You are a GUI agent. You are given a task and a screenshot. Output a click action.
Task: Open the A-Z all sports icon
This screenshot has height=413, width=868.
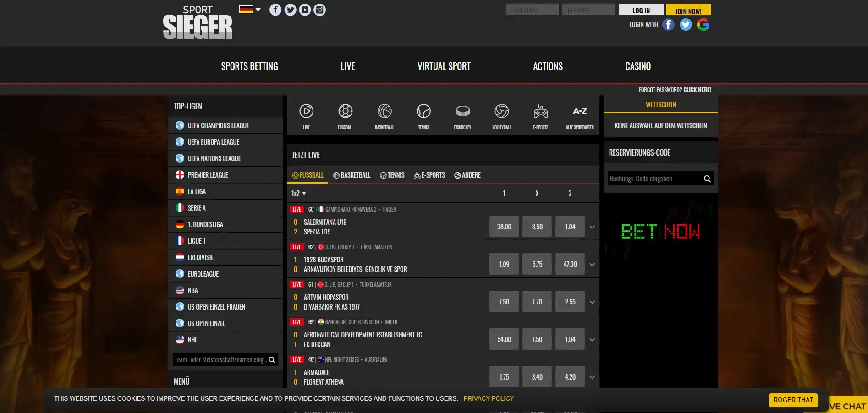(x=580, y=112)
